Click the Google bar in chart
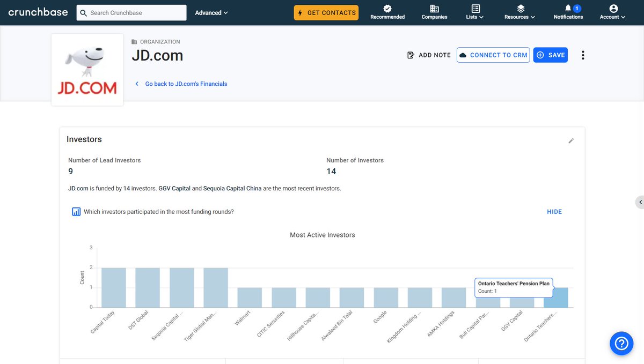The width and height of the screenshot is (644, 364). click(x=386, y=298)
